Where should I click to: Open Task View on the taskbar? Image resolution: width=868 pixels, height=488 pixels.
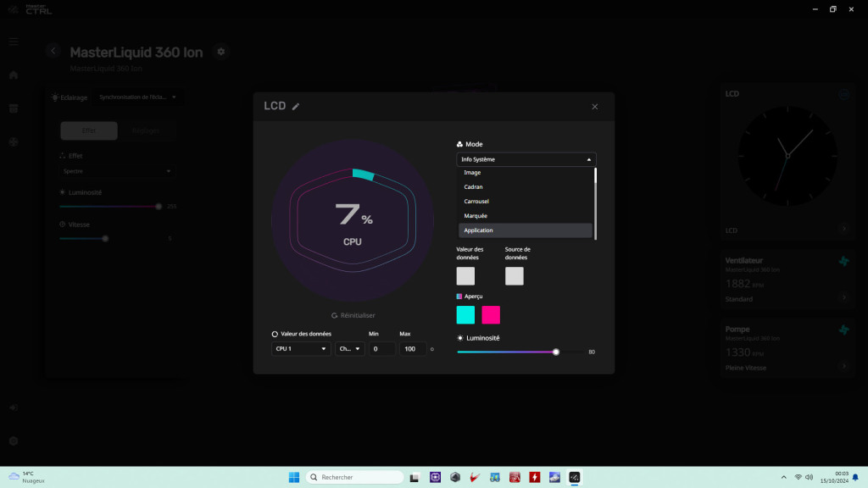click(x=415, y=477)
